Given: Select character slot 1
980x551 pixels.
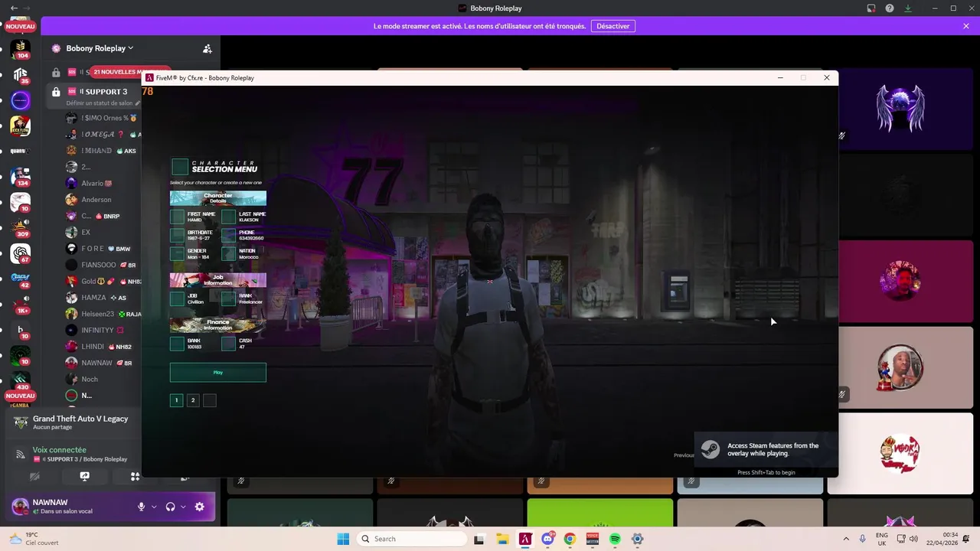Looking at the screenshot, I should point(176,400).
